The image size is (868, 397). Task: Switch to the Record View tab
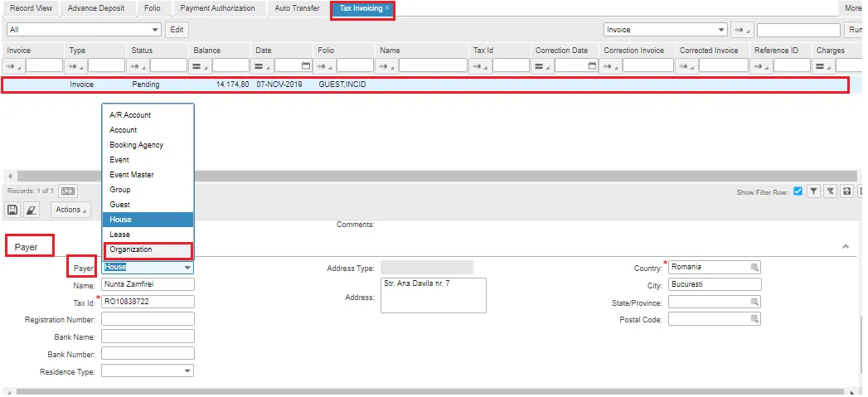coord(31,8)
